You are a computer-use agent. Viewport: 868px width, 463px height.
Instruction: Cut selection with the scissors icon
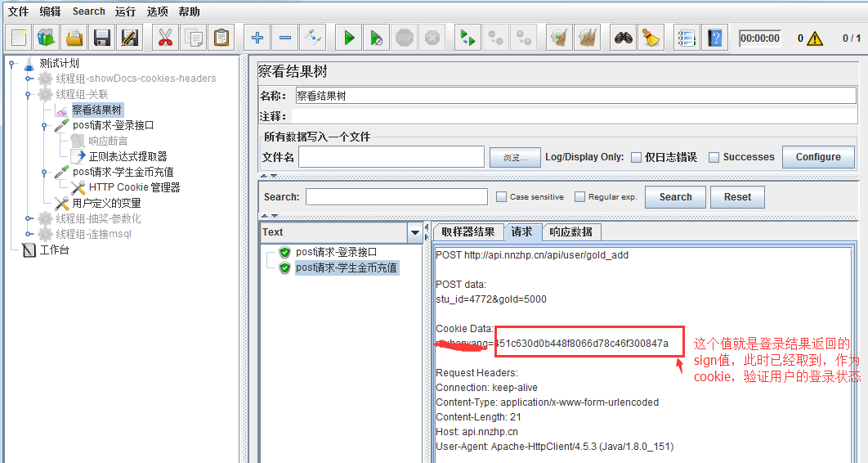coord(165,38)
